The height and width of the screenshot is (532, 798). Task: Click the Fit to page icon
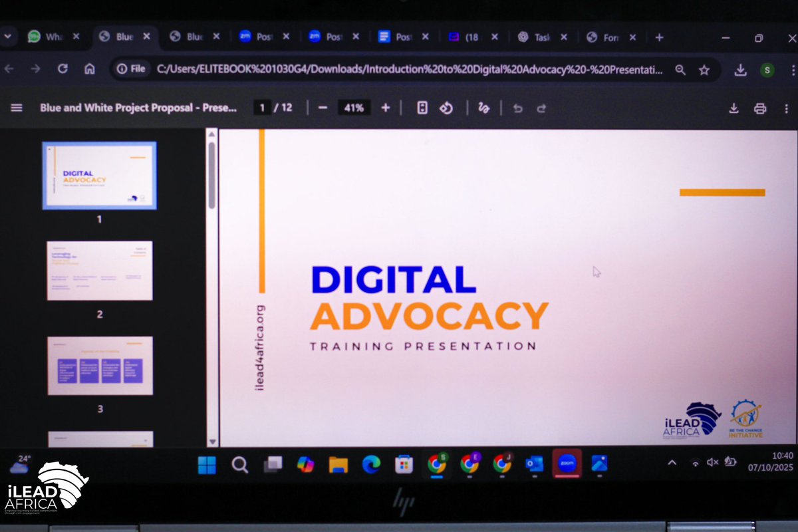(422, 108)
